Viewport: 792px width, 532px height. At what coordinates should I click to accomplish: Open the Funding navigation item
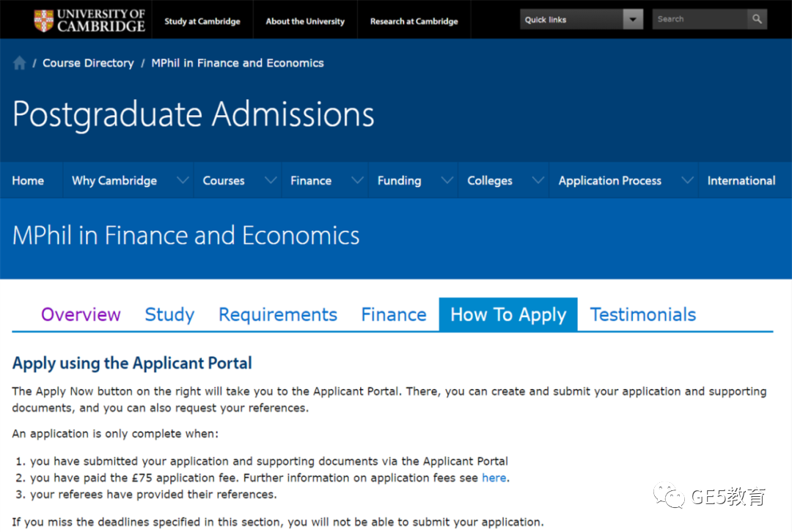(399, 181)
